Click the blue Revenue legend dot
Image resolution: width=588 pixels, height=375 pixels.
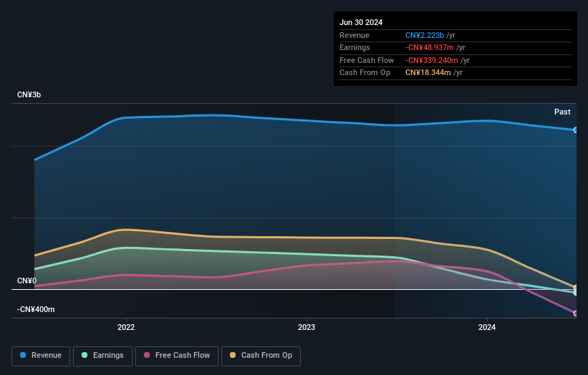[23, 355]
